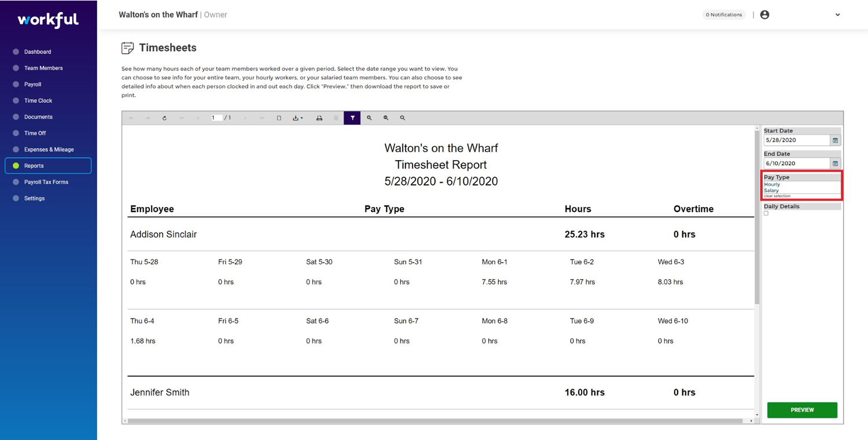The image size is (868, 440).
Task: Click the zoom out magnifier icon
Action: click(x=386, y=118)
